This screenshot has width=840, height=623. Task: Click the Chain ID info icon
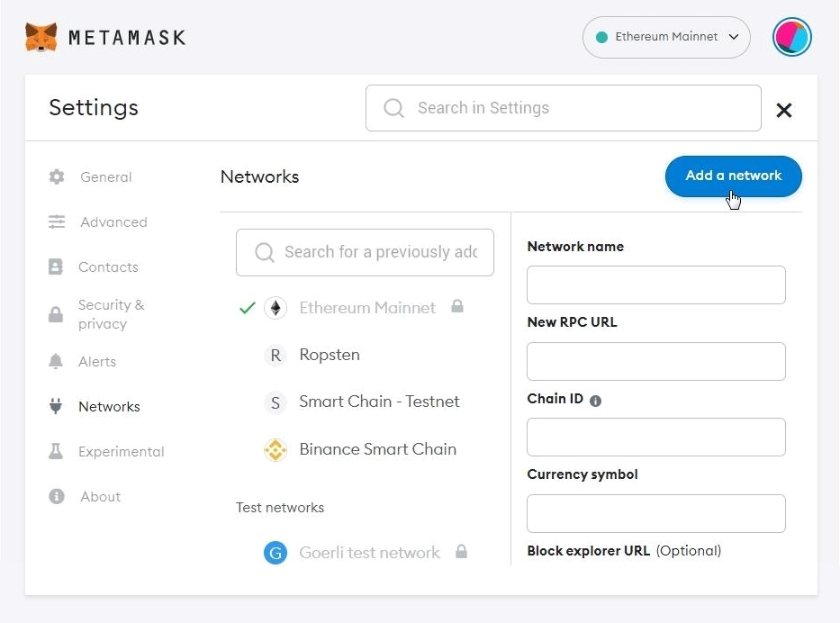click(x=595, y=401)
